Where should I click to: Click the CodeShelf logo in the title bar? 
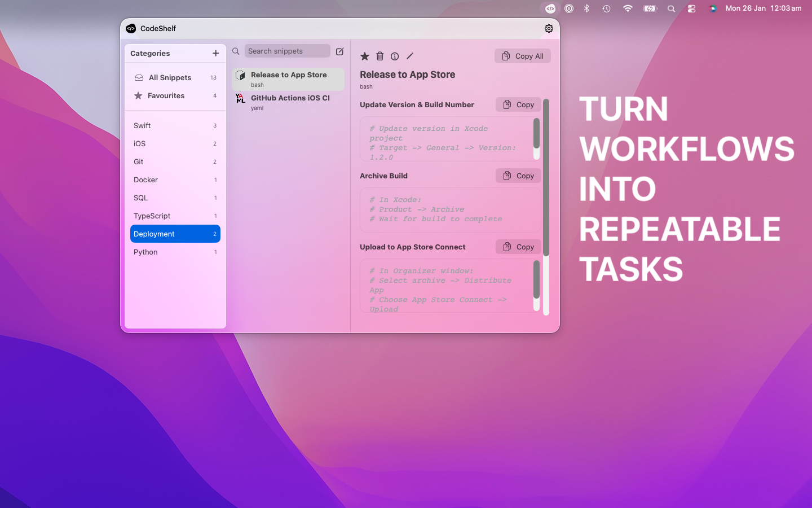131,28
